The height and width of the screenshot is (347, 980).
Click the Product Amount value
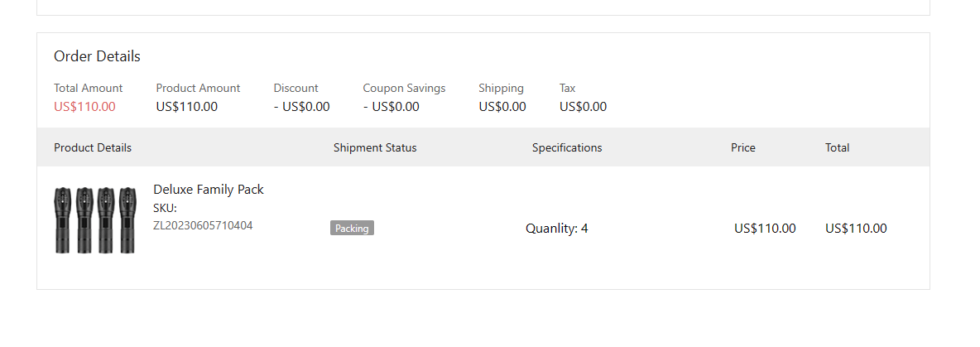click(x=187, y=107)
